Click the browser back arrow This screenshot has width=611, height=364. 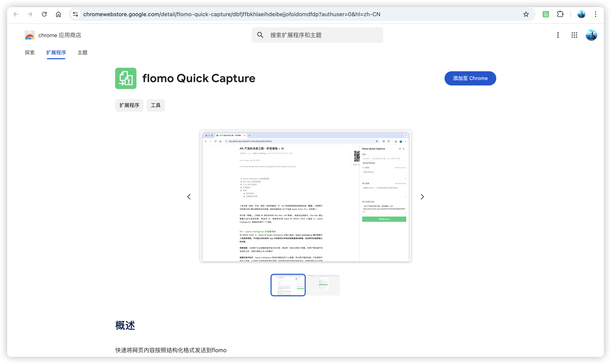pyautogui.click(x=16, y=14)
